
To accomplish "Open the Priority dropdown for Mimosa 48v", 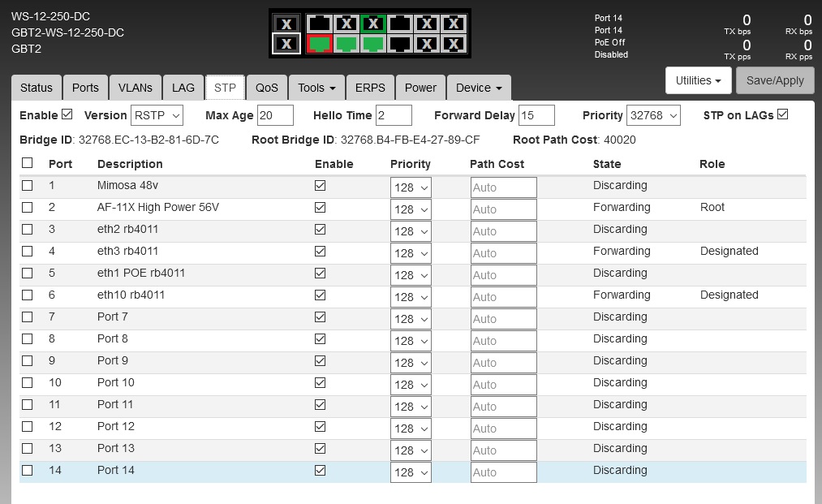I will pos(411,187).
